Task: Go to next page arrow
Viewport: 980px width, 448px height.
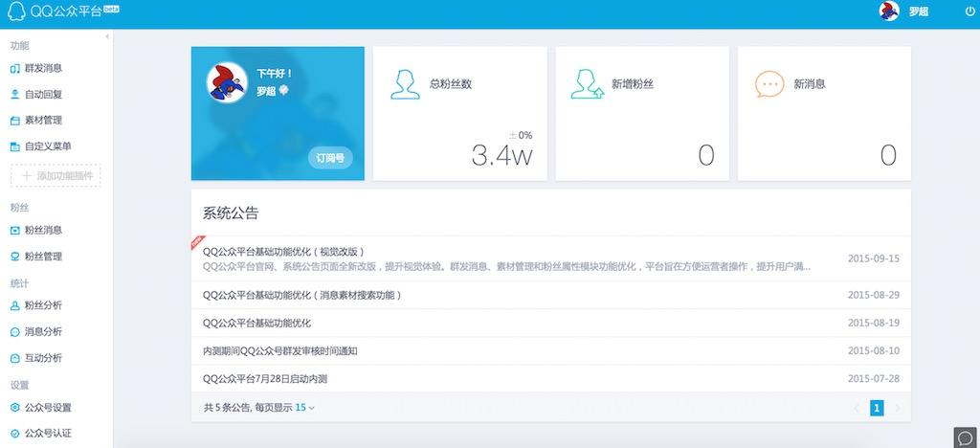Action: (x=898, y=408)
